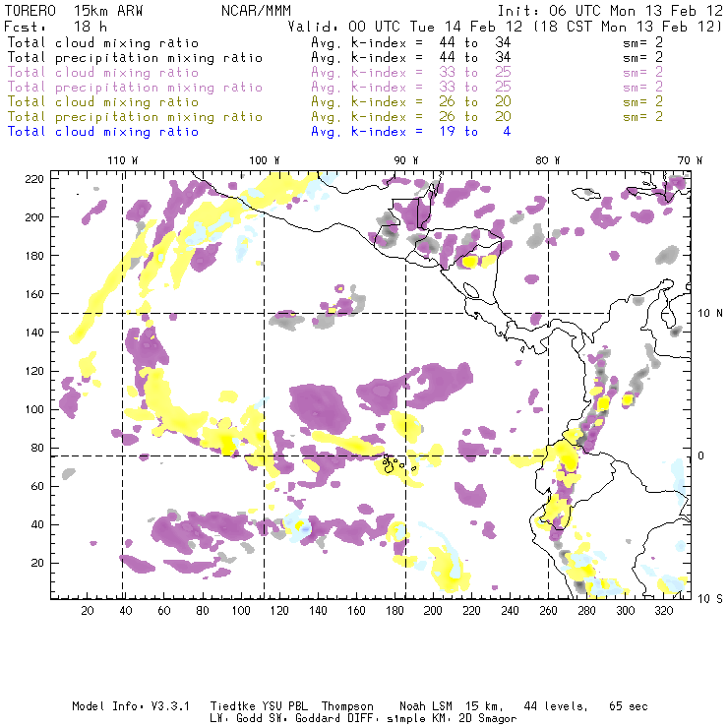This screenshot has height=728, width=728.
Task: Click the horizontal axis tick label '300'
Action: coord(626,611)
